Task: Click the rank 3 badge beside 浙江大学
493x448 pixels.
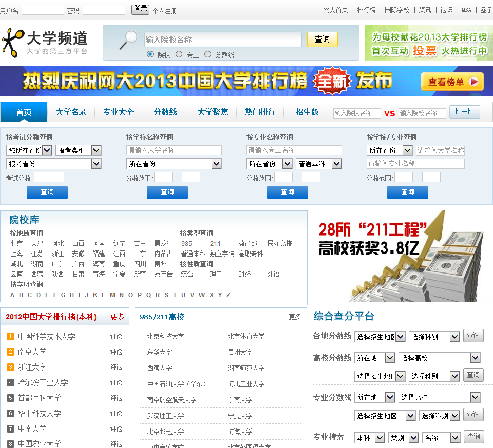Action: pyautogui.click(x=10, y=367)
